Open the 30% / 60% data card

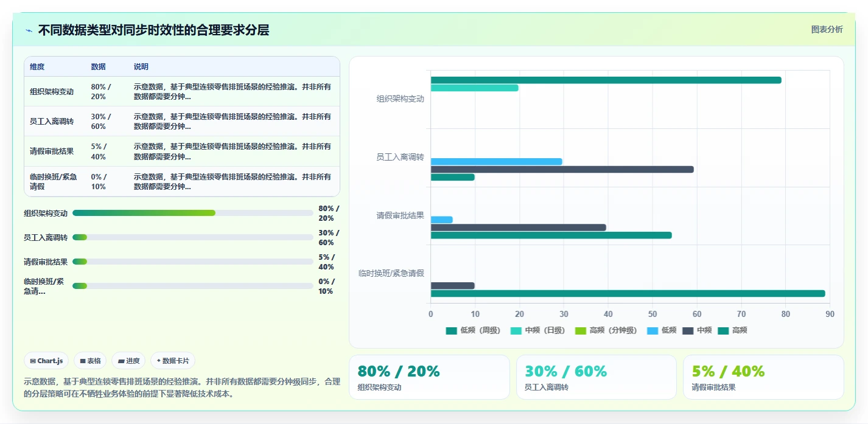pyautogui.click(x=596, y=377)
